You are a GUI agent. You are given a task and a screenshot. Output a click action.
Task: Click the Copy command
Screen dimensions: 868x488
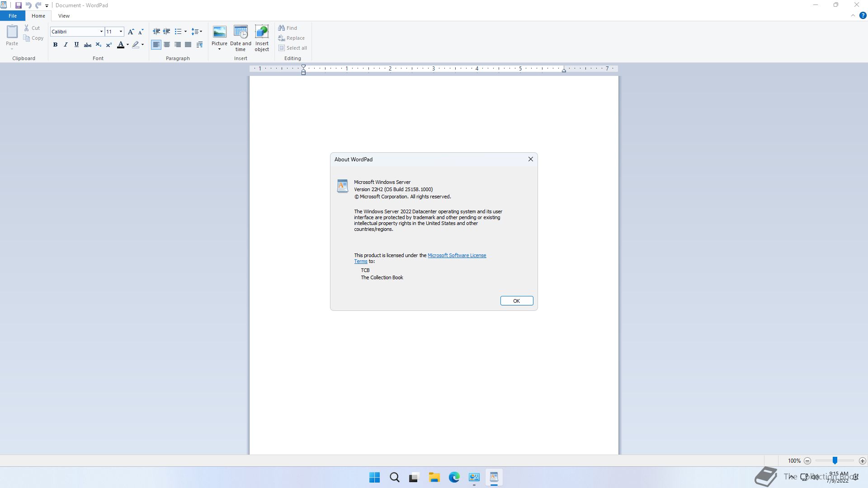pos(33,38)
